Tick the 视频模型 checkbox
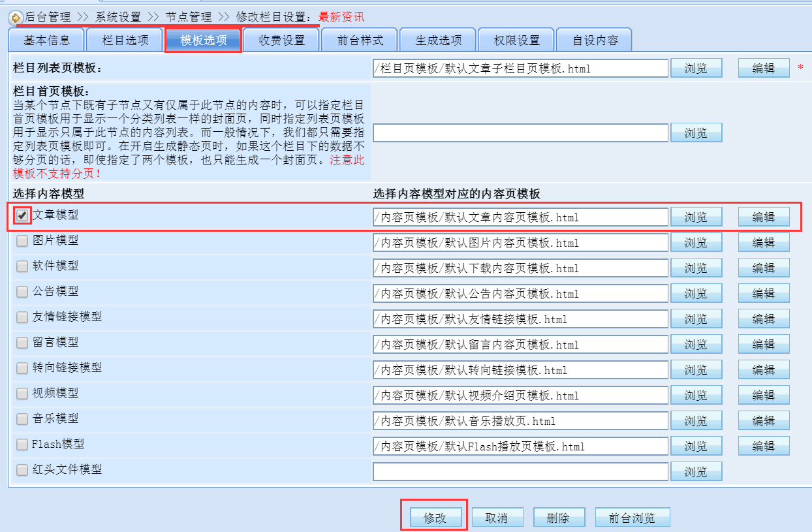The height and width of the screenshot is (532, 812). [22, 394]
